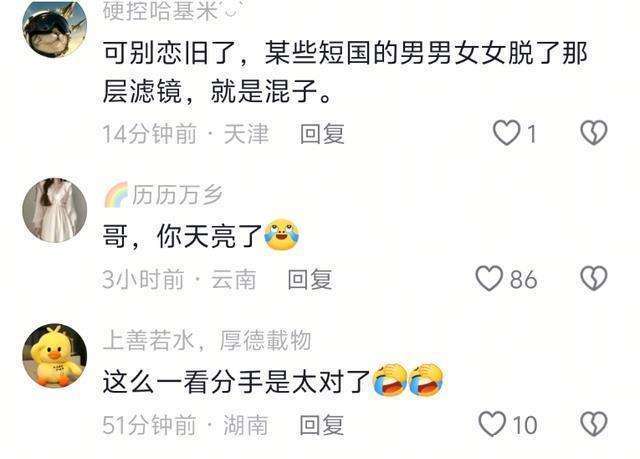Open 硬控哈基米's cat avatar

(55, 29)
